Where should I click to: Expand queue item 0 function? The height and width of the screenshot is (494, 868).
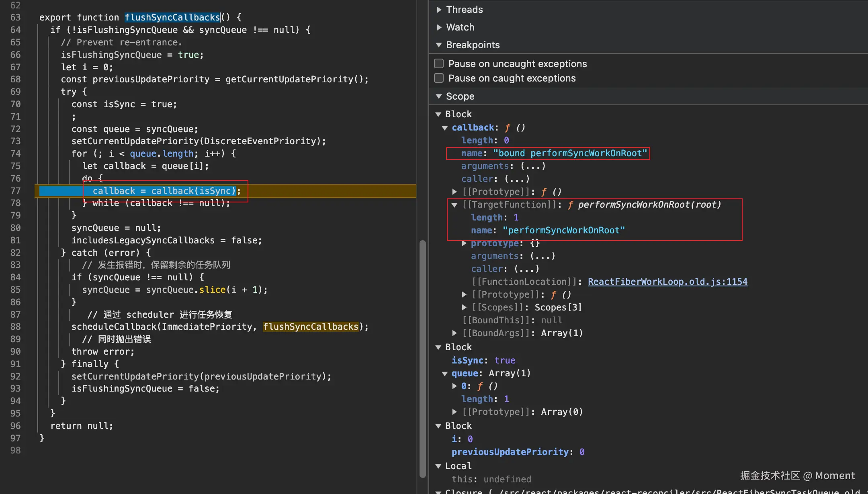click(x=454, y=386)
